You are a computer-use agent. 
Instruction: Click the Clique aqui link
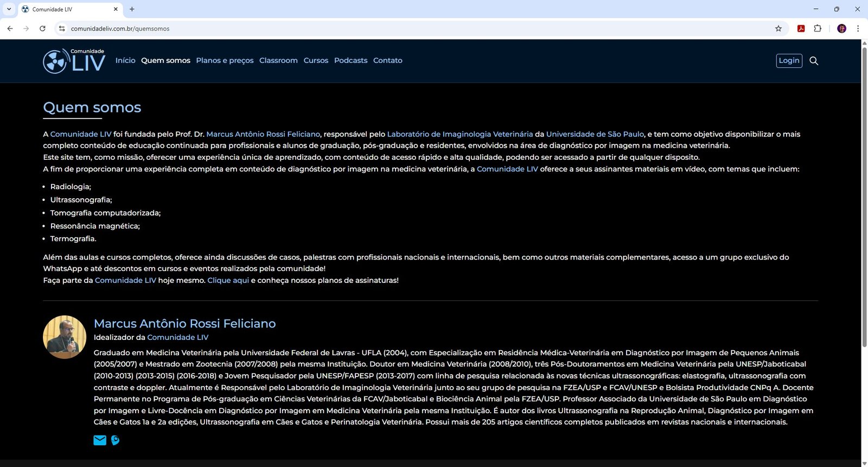pyautogui.click(x=228, y=280)
